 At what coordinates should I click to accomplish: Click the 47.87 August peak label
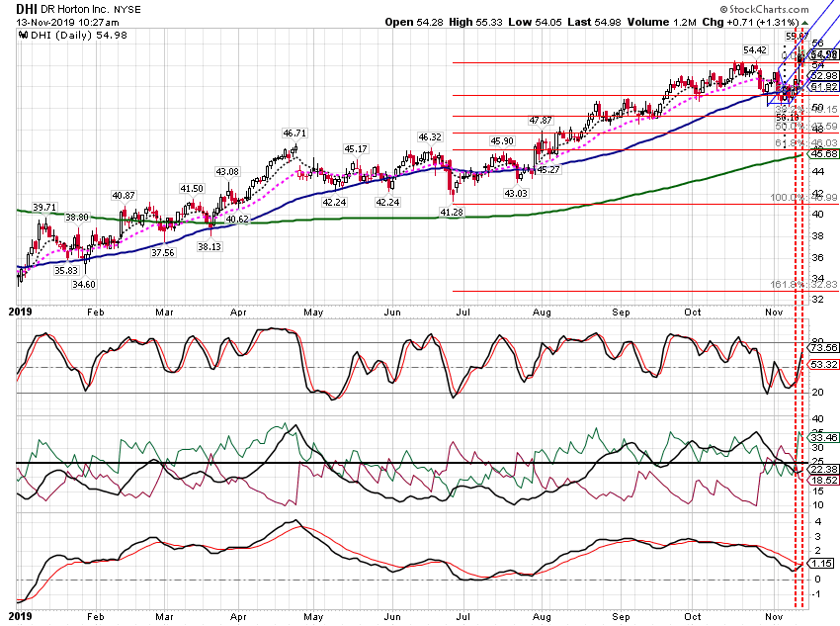(541, 121)
